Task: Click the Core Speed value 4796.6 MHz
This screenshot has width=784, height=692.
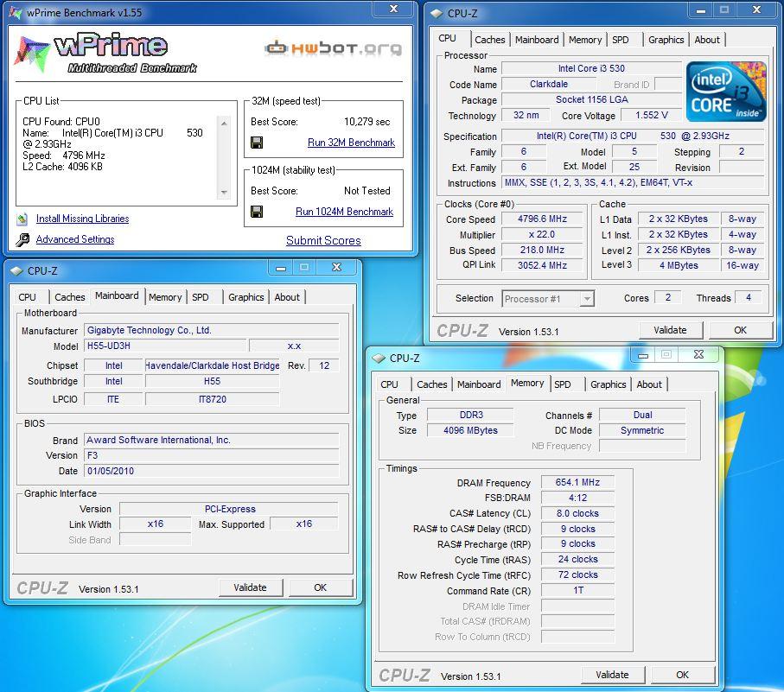Action: 543,219
